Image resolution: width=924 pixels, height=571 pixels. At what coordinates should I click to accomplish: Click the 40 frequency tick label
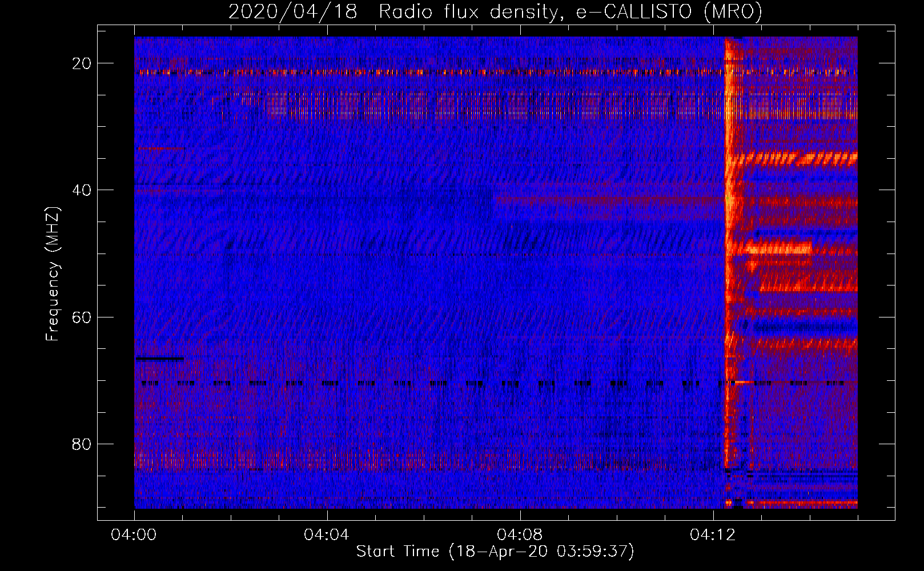(82, 190)
